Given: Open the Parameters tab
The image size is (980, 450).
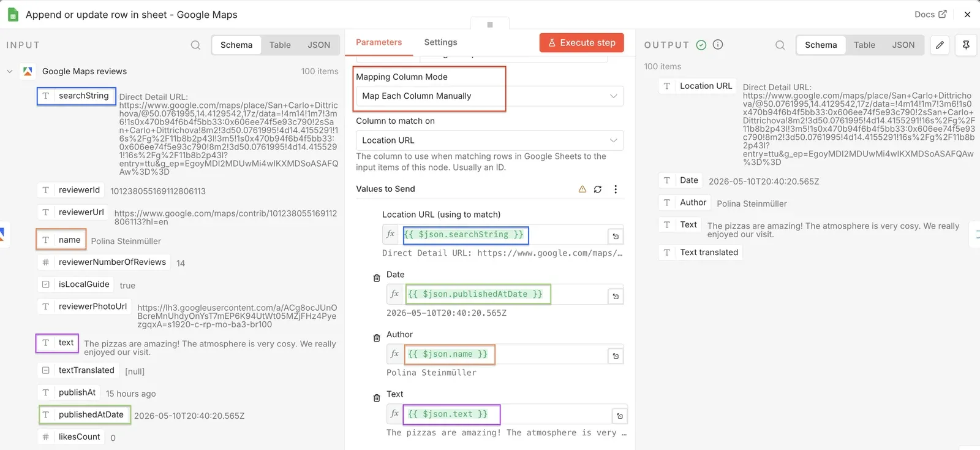Looking at the screenshot, I should tap(379, 42).
